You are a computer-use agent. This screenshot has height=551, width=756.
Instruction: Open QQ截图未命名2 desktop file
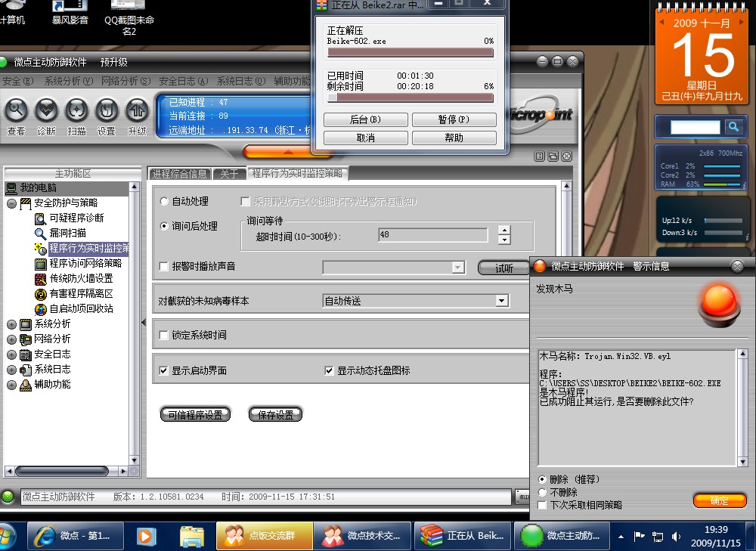[x=129, y=17]
